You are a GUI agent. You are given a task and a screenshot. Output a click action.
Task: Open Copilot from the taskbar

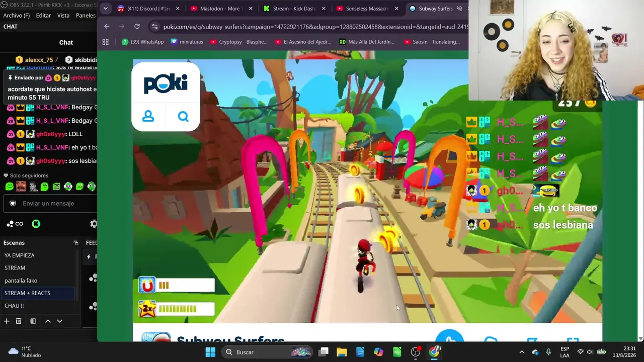click(x=378, y=352)
